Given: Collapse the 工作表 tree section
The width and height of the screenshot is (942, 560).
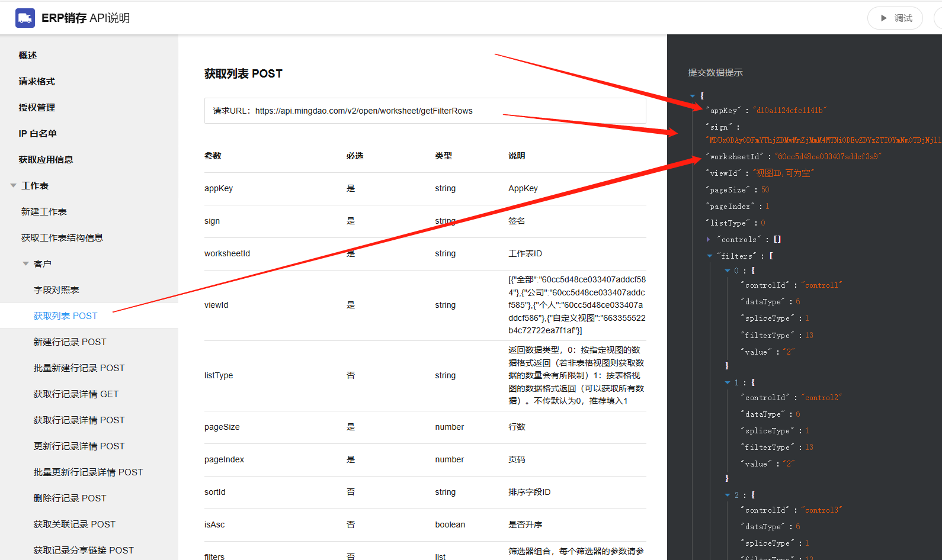Looking at the screenshot, I should coord(13,186).
